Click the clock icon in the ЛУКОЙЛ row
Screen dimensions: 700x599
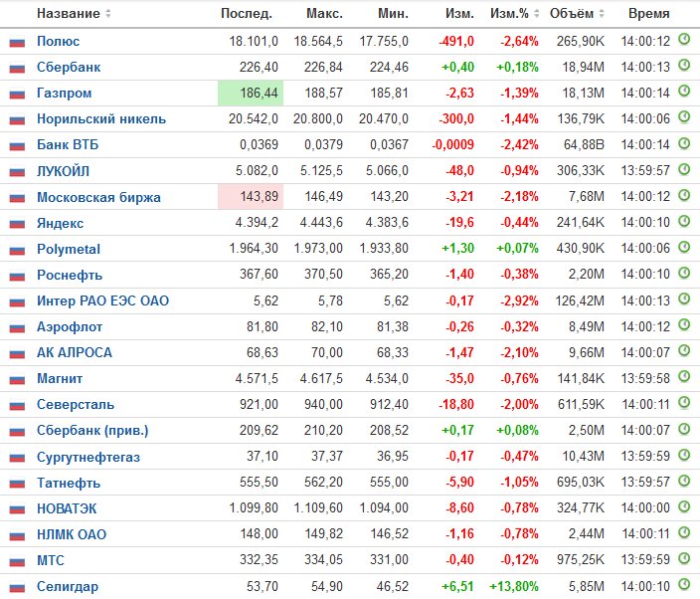tap(684, 169)
